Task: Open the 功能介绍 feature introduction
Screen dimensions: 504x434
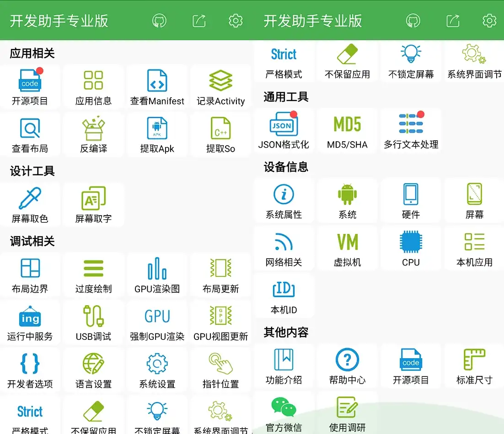Action: 284,366
